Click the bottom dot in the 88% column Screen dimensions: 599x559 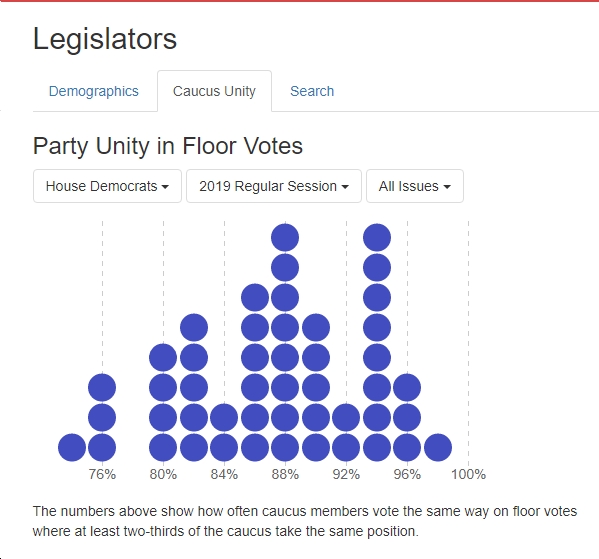[x=285, y=447]
